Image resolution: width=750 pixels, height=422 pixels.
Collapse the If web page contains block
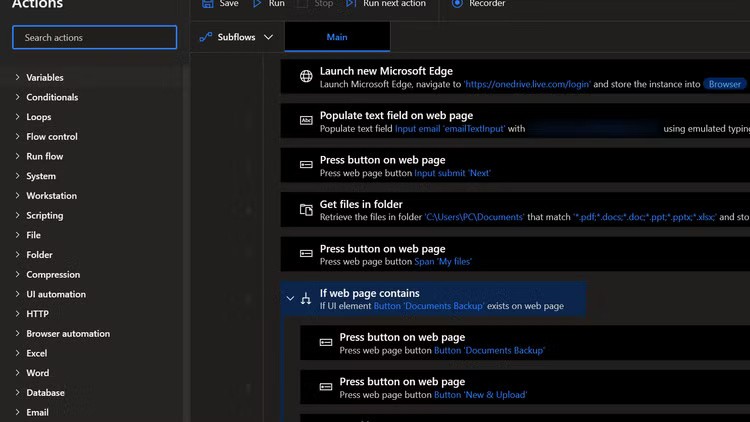click(290, 298)
